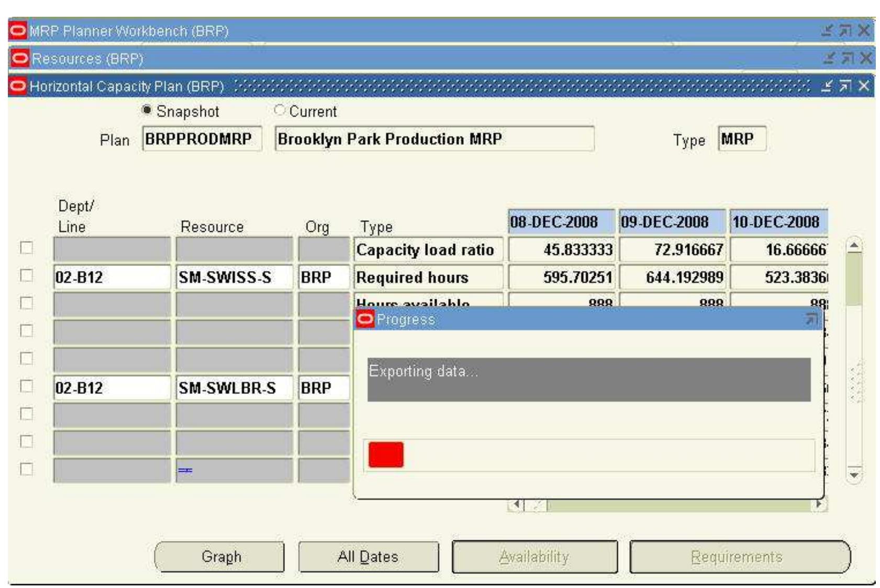Tick the checkbox on the Hours available row

[26, 303]
